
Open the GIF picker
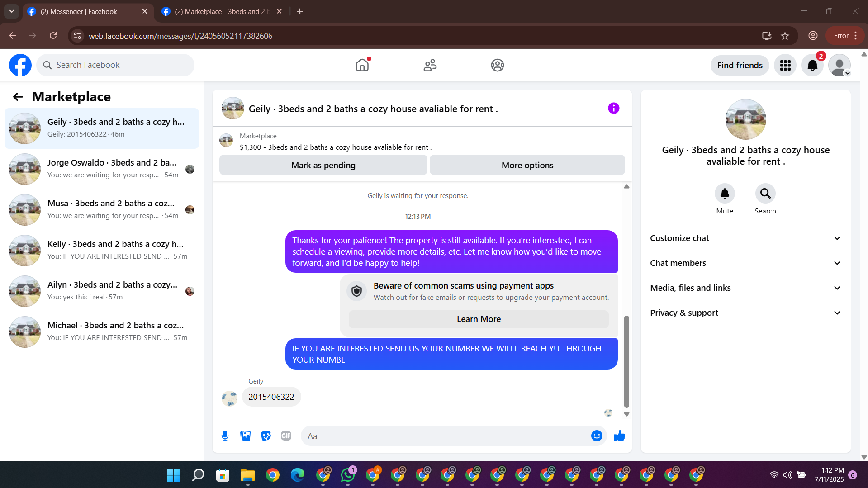286,436
